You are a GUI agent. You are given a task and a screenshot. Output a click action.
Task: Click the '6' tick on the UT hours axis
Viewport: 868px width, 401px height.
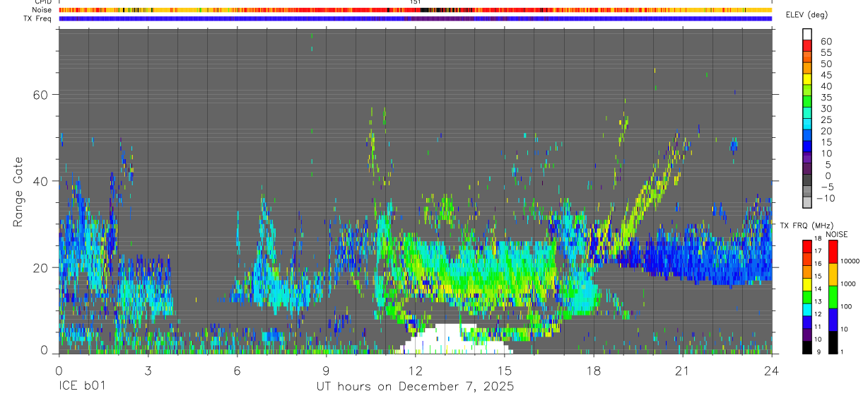click(237, 371)
